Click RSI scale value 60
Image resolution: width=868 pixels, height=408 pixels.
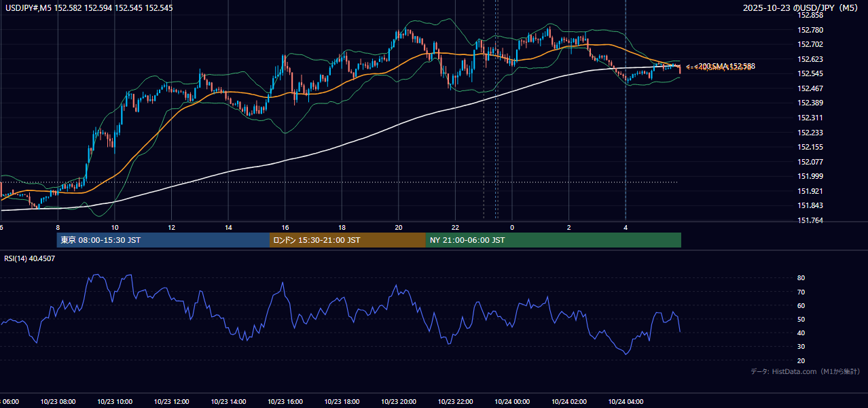click(x=801, y=305)
